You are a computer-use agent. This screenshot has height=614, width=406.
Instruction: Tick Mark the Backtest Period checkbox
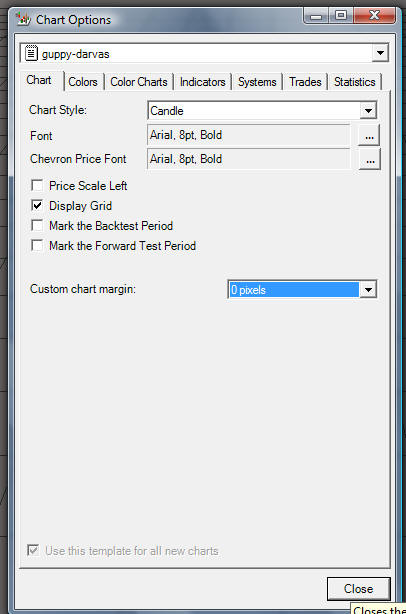[x=37, y=225]
